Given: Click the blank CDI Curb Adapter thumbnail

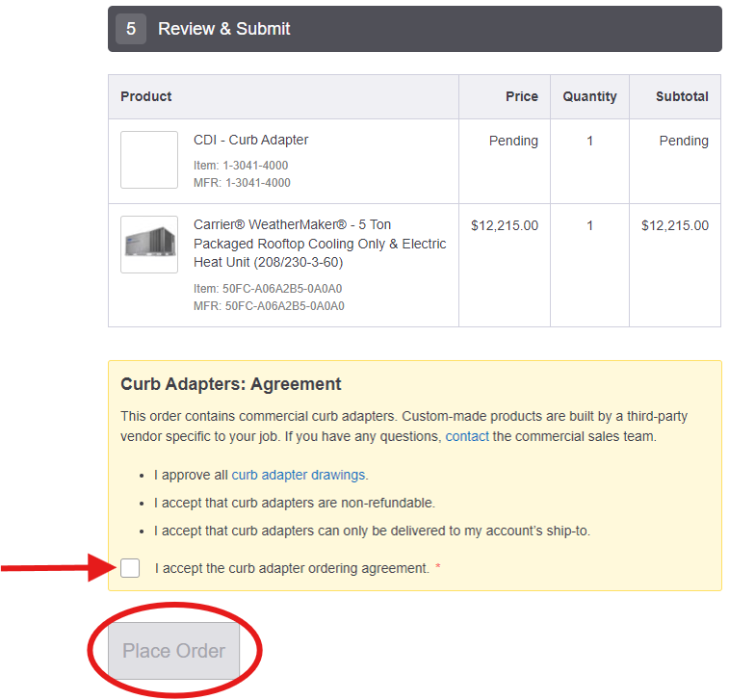Looking at the screenshot, I should 149,160.
